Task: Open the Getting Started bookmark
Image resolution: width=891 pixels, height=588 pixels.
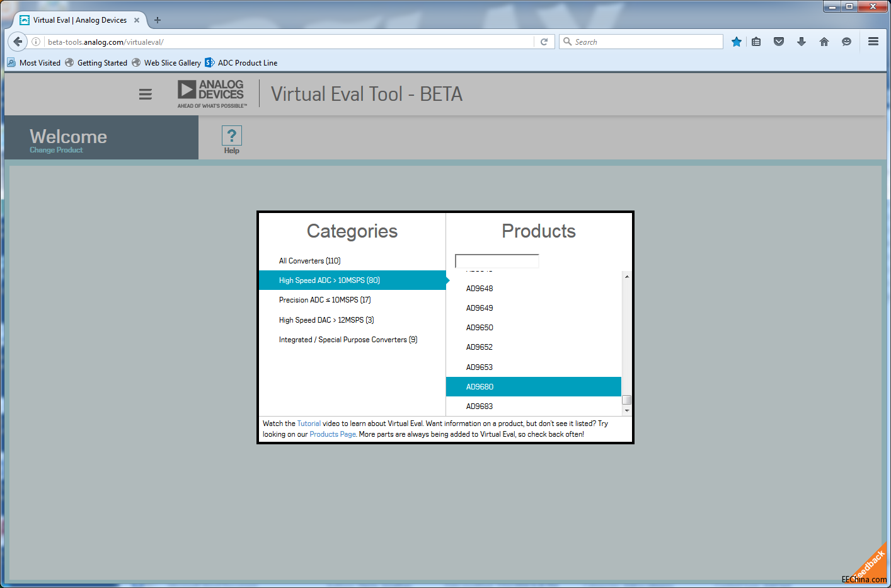Action: tap(96, 63)
